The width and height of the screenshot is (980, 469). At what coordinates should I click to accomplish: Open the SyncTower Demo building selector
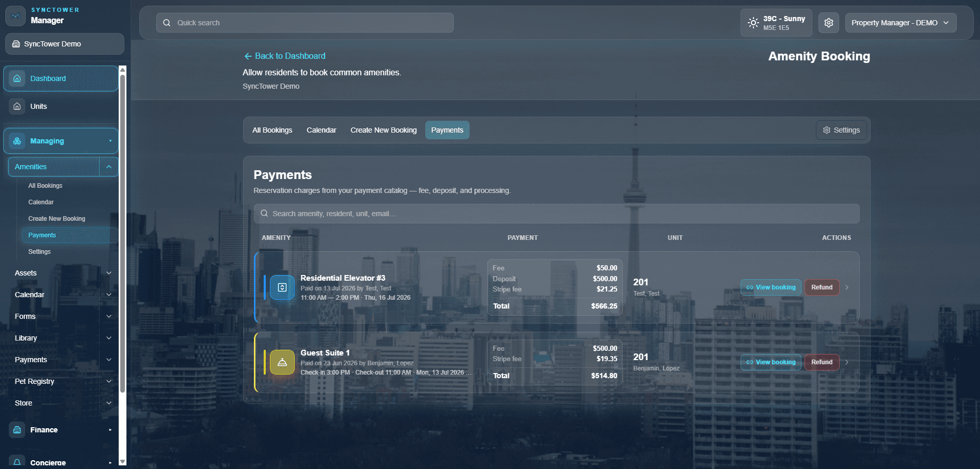point(65,44)
